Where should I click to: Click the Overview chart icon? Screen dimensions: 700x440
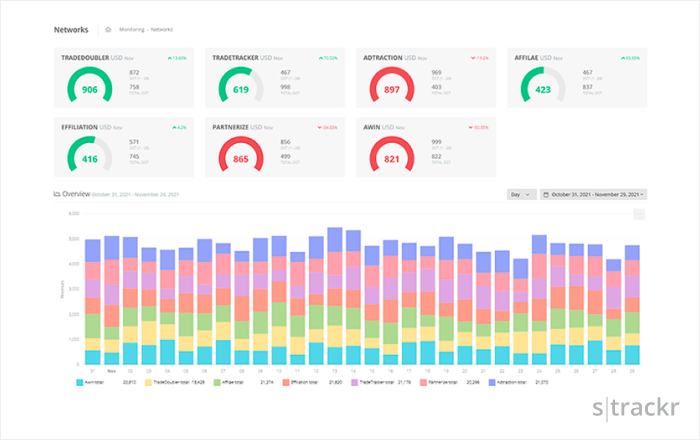tap(57, 194)
